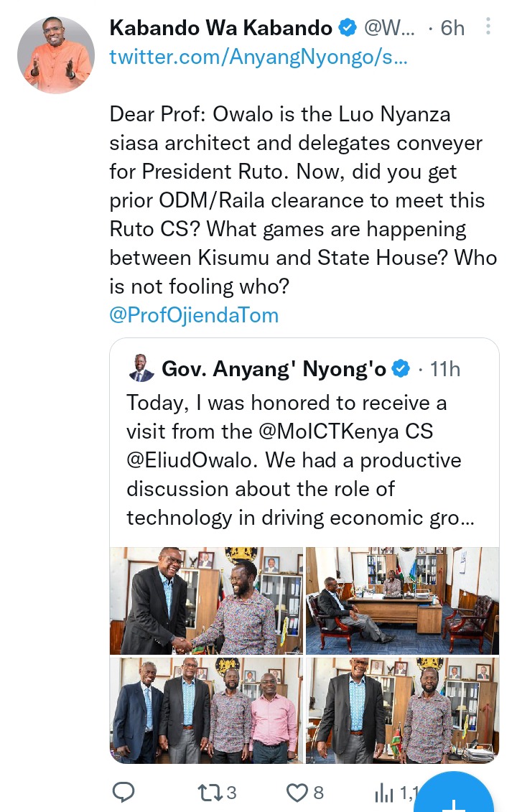
Task: Open the @ProfOjiendaTom mention
Action: pyautogui.click(x=194, y=314)
